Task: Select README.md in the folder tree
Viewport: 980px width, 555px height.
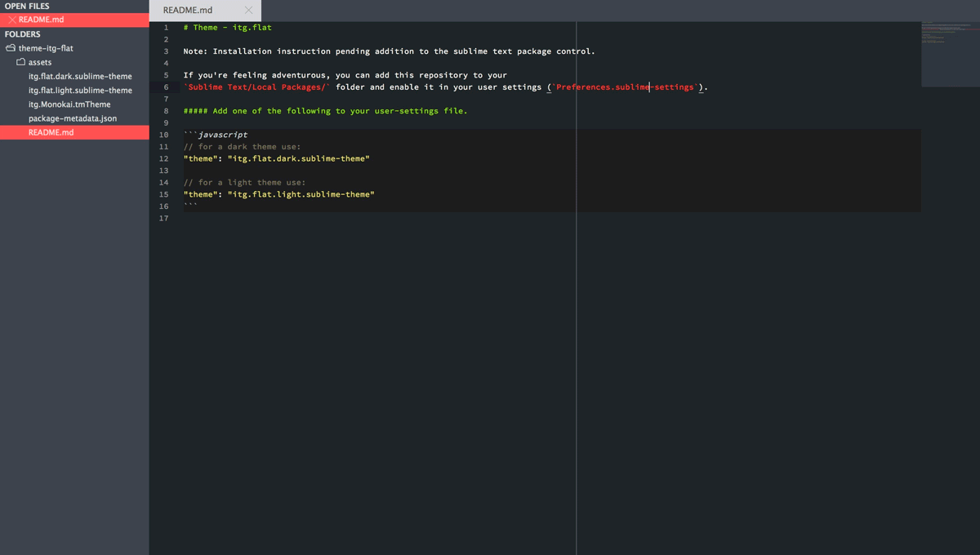Action: (74, 132)
